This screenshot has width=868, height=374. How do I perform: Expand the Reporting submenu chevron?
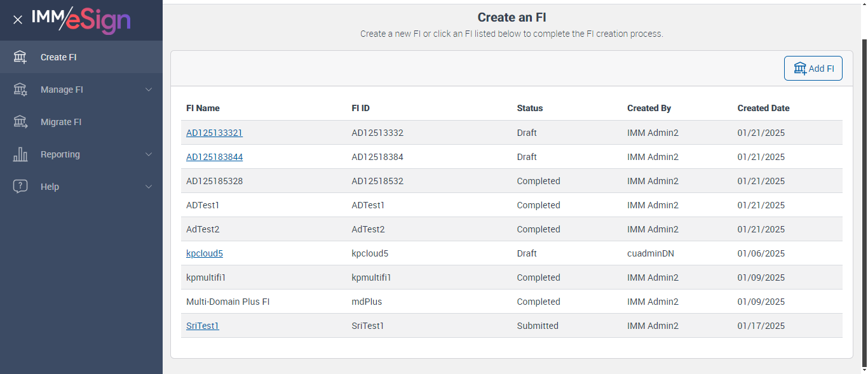(x=149, y=154)
